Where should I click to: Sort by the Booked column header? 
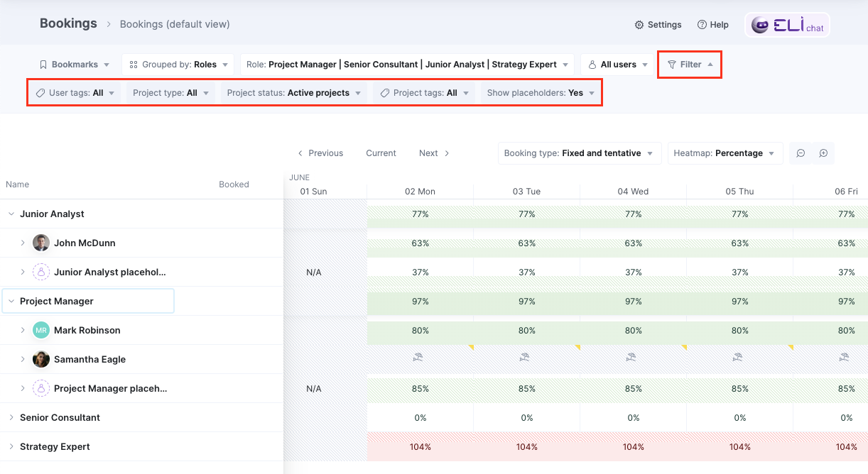(234, 184)
